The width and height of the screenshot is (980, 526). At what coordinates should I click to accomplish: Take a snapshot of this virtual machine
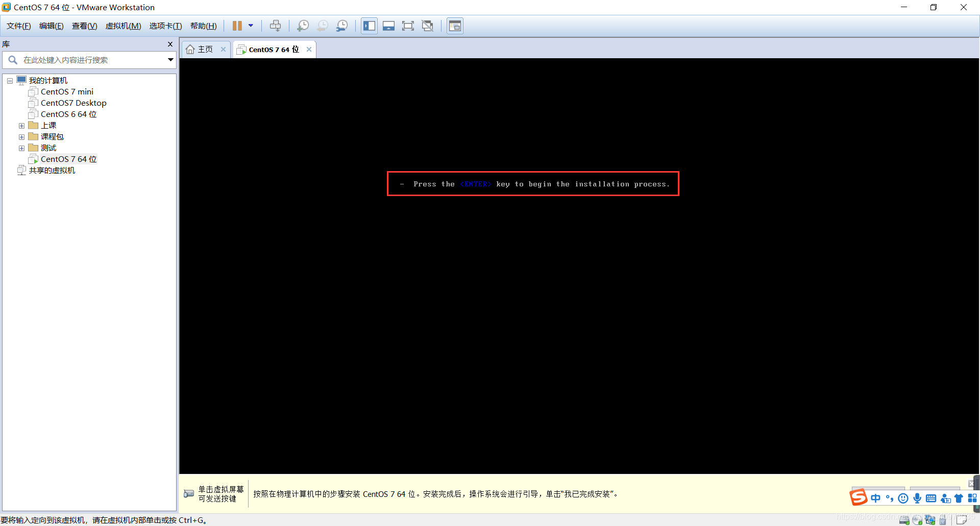303,26
